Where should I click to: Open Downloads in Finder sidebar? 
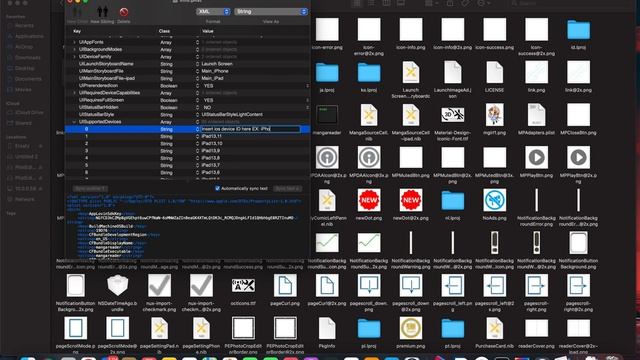coord(28,58)
